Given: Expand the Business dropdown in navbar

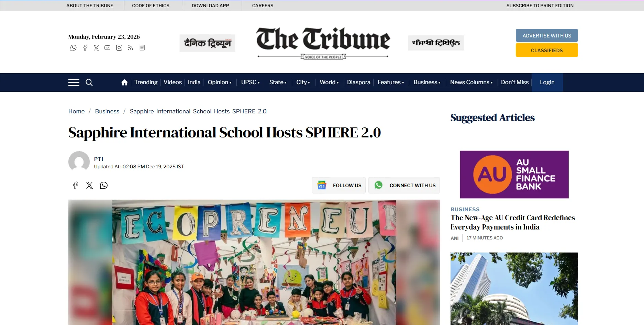Looking at the screenshot, I should 427,82.
